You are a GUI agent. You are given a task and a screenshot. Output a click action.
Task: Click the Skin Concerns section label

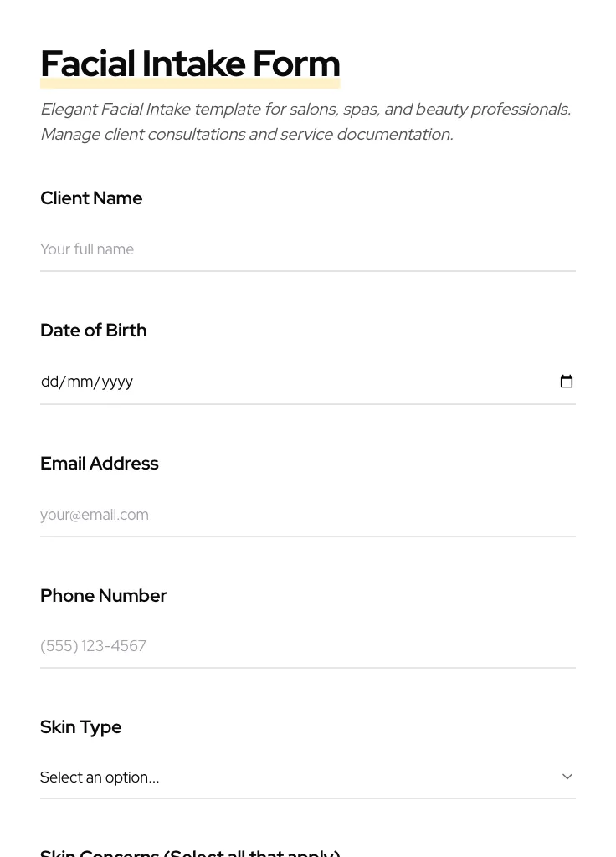(190, 852)
